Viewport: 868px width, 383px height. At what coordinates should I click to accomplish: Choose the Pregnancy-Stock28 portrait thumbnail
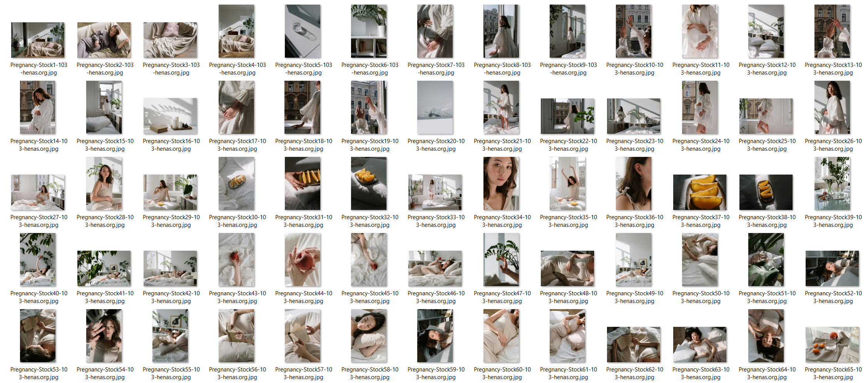point(104,183)
